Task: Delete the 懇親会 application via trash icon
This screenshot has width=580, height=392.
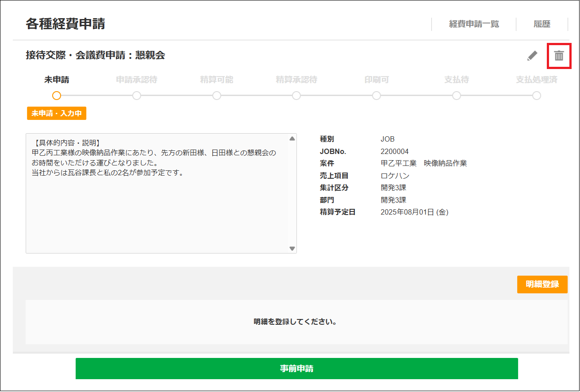Action: coord(559,56)
